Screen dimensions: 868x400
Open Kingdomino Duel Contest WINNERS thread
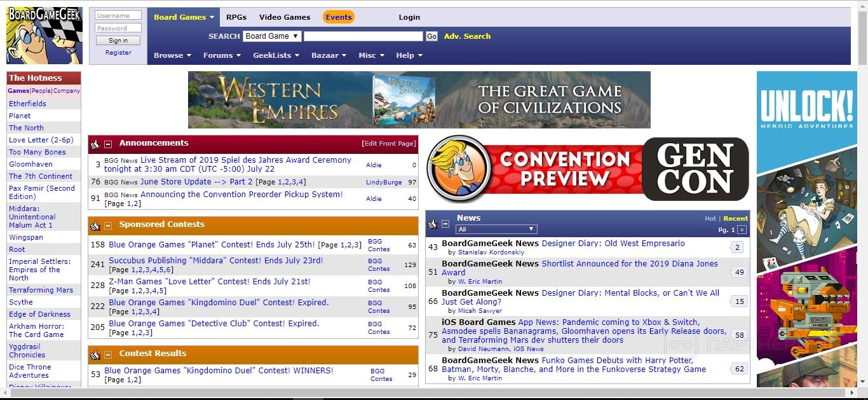pos(219,371)
